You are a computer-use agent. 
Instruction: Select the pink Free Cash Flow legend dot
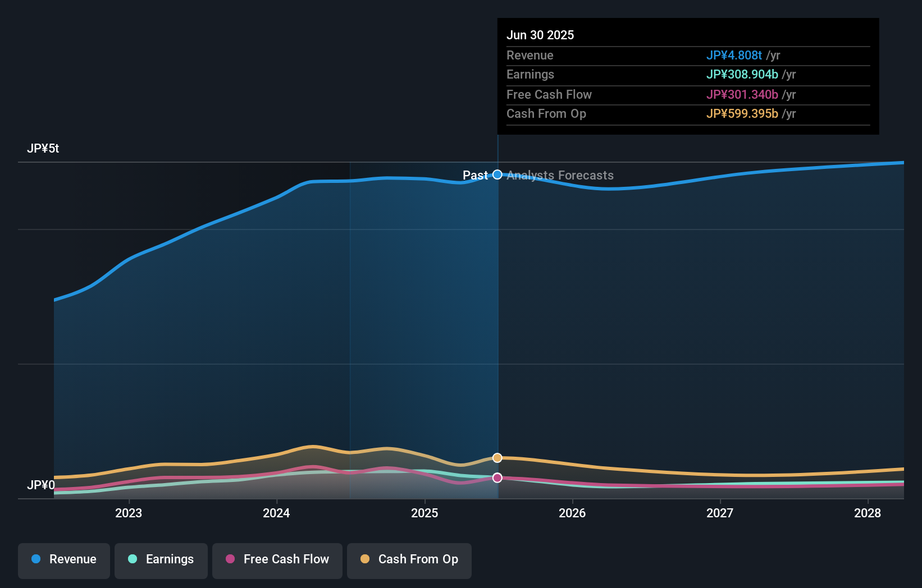231,559
